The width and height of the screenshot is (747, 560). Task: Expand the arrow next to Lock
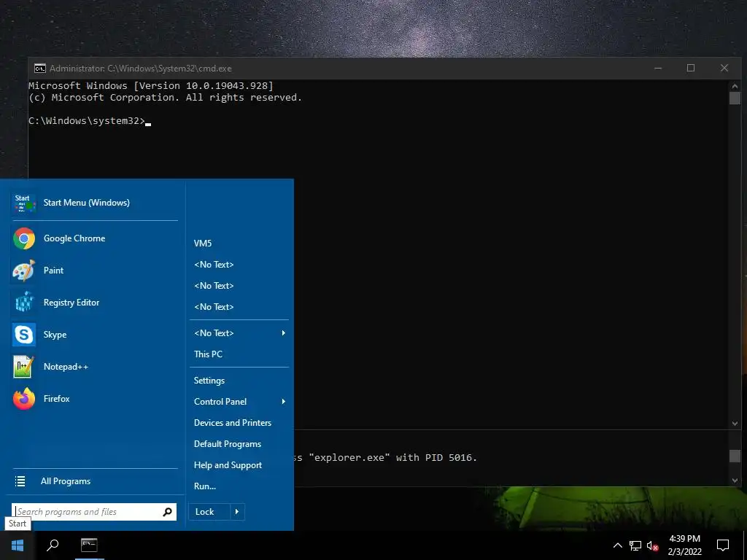point(237,512)
